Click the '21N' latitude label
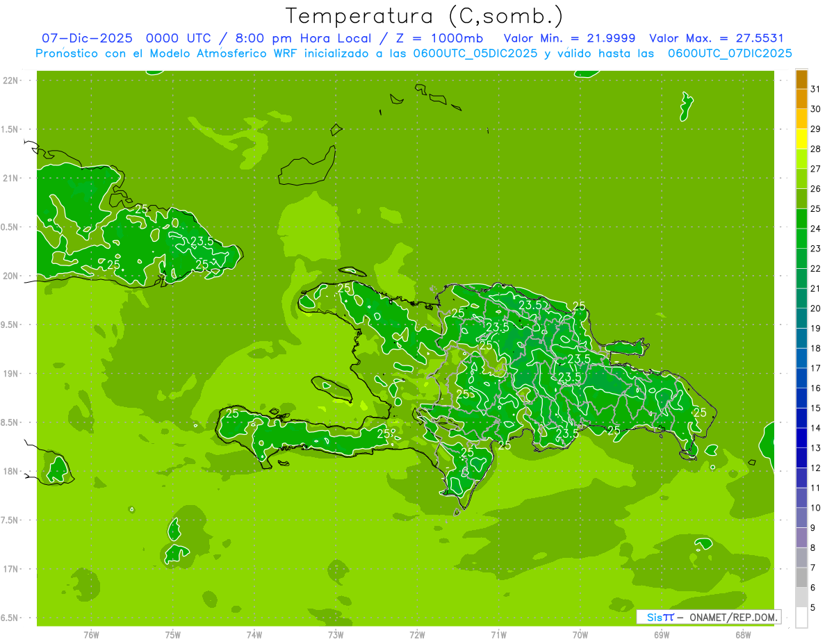This screenshot has height=644, width=834. (10, 178)
